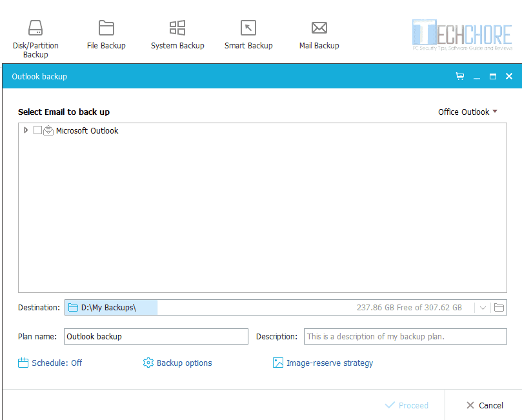The width and height of the screenshot is (522, 420).
Task: Open Image-reserve strategy
Action: point(323,363)
